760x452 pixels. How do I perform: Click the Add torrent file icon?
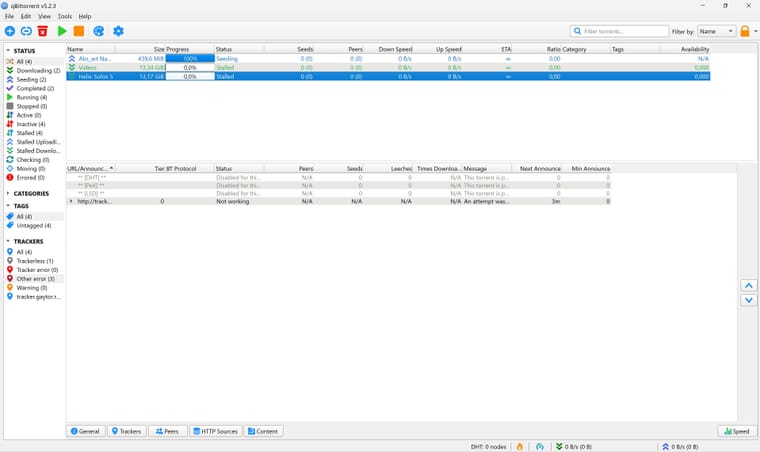click(10, 31)
